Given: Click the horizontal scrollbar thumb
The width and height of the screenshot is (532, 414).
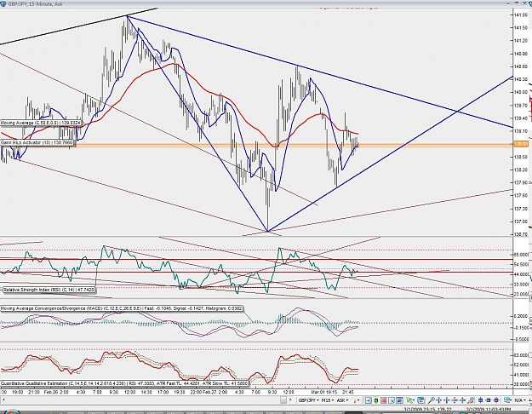Looking at the screenshot, I should coord(283,400).
